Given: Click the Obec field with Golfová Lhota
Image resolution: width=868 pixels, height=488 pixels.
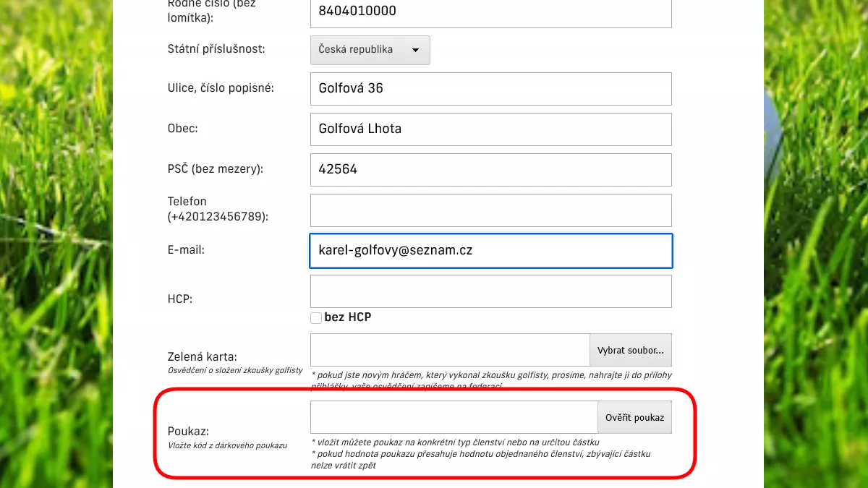Looking at the screenshot, I should pos(490,129).
